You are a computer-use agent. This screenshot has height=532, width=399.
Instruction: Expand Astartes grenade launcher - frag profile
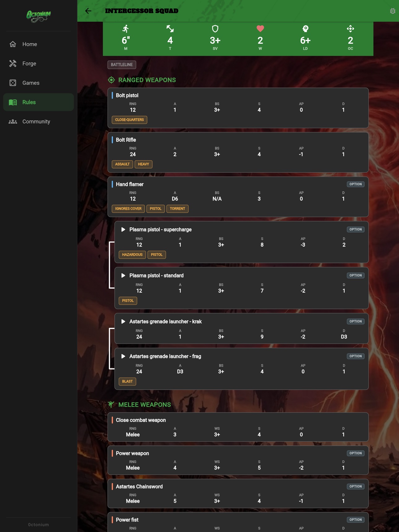[x=123, y=356]
